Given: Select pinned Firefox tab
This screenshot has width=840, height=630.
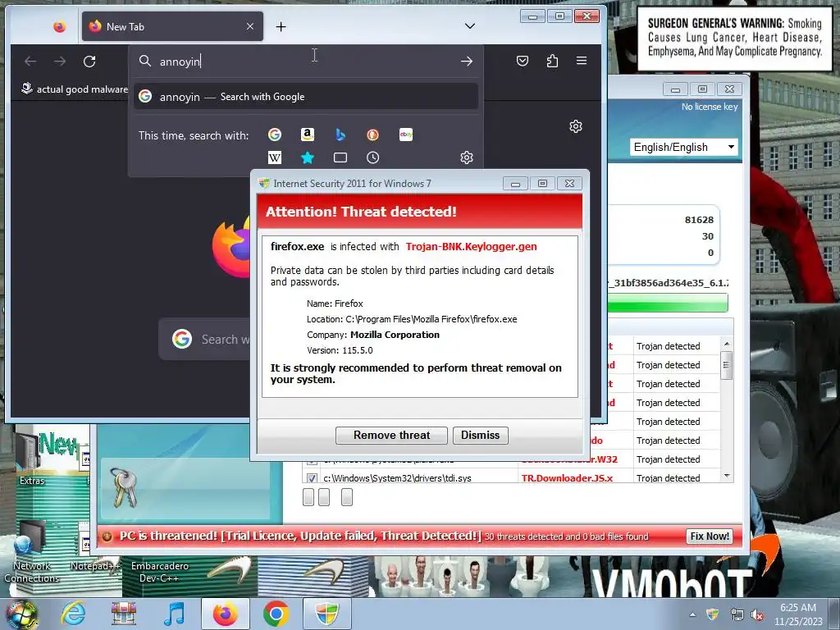Looking at the screenshot, I should [59, 26].
